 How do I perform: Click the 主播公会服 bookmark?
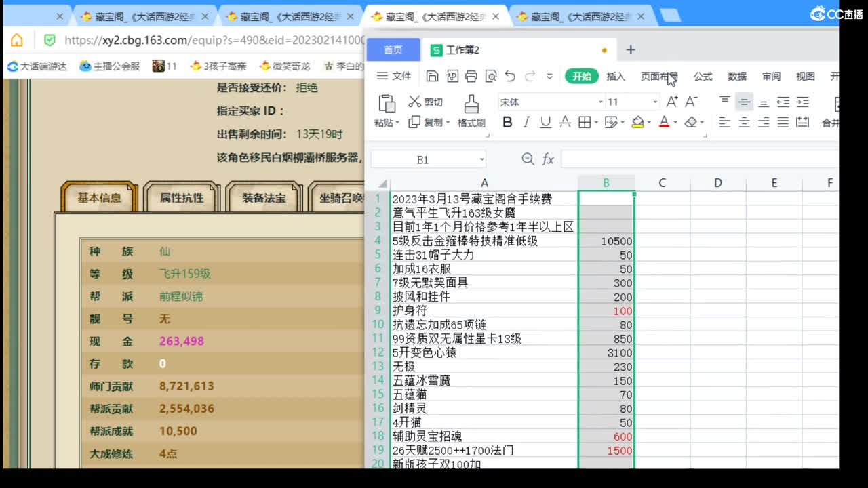tap(110, 66)
